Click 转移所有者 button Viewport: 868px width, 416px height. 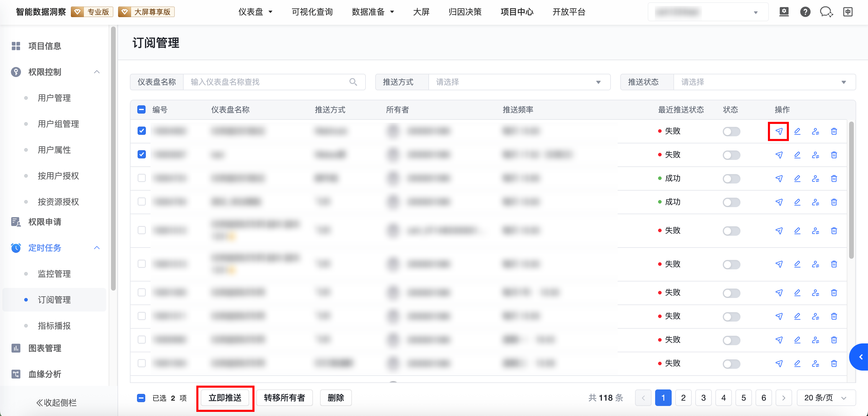284,398
